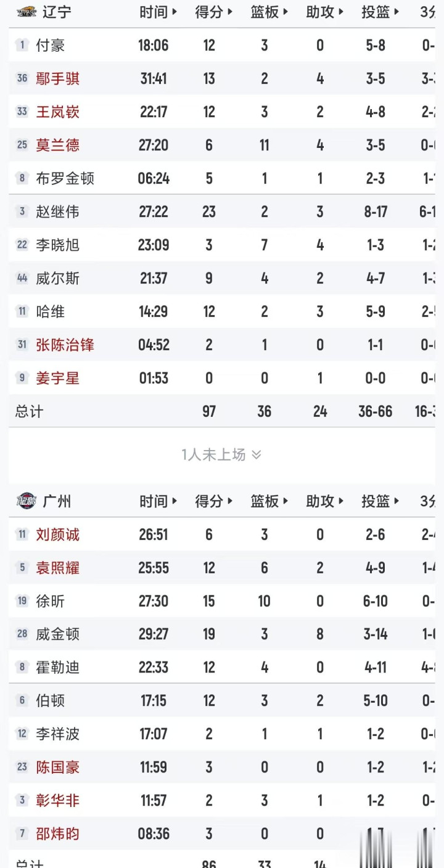Expand the 1人未上场 section
The height and width of the screenshot is (868, 444).
pos(221,455)
